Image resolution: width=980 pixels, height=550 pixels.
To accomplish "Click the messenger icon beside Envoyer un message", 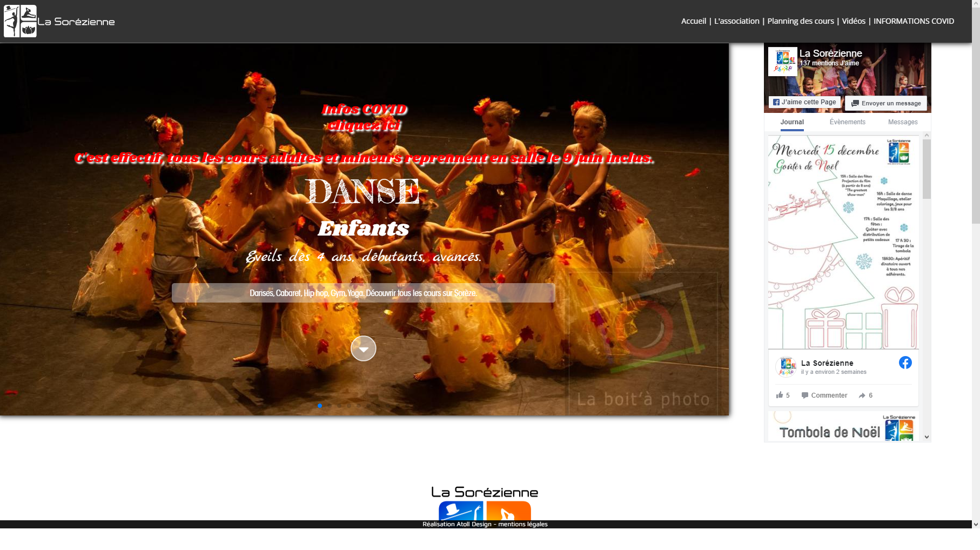I will (x=855, y=103).
